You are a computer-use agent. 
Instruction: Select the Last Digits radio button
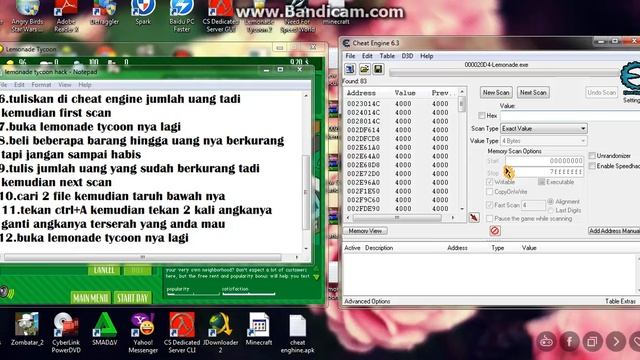click(551, 210)
